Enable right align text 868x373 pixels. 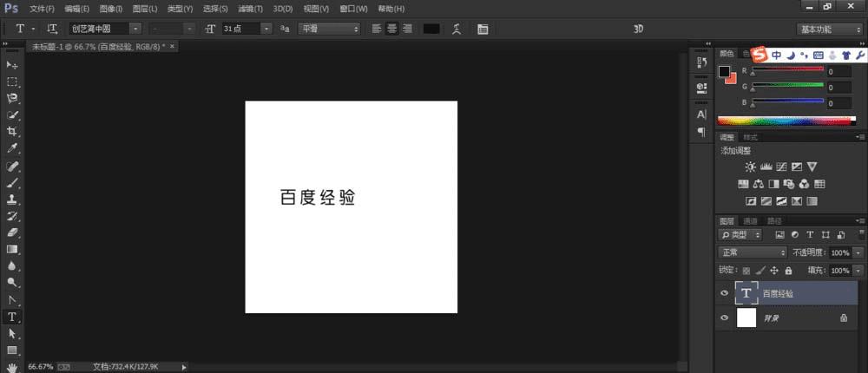tap(407, 29)
